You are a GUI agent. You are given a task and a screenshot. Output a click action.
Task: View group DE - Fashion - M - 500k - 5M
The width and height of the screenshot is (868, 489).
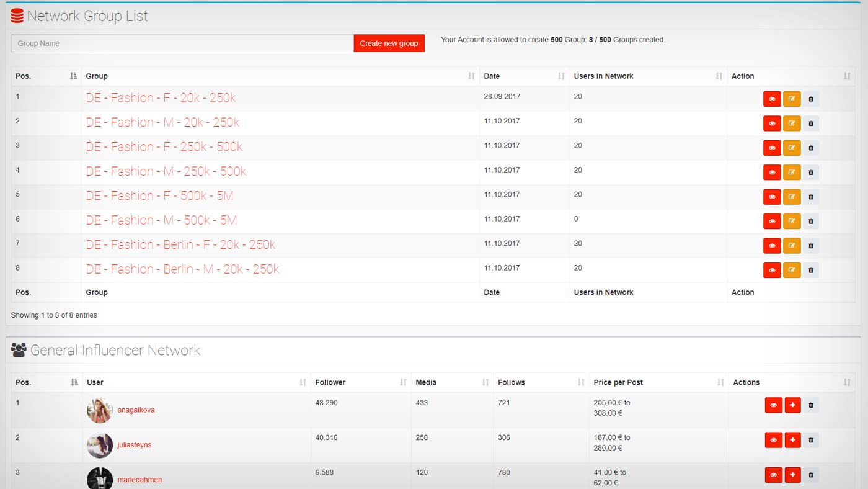(772, 222)
